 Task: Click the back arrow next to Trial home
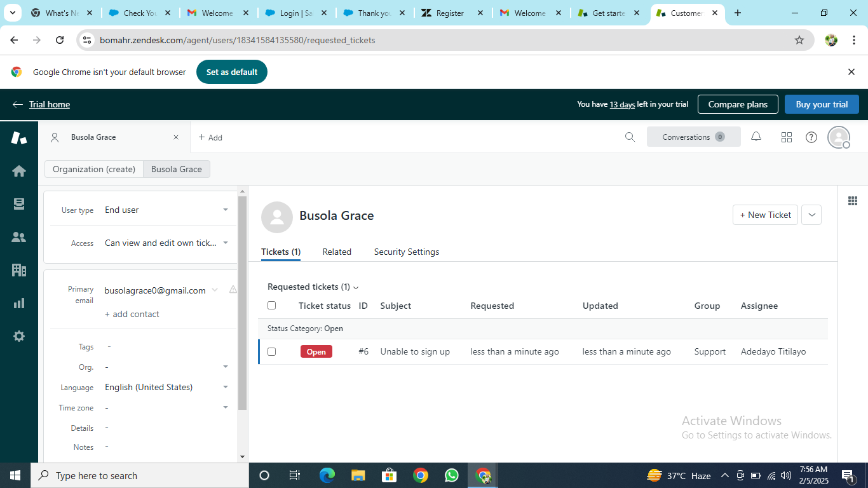pyautogui.click(x=18, y=104)
